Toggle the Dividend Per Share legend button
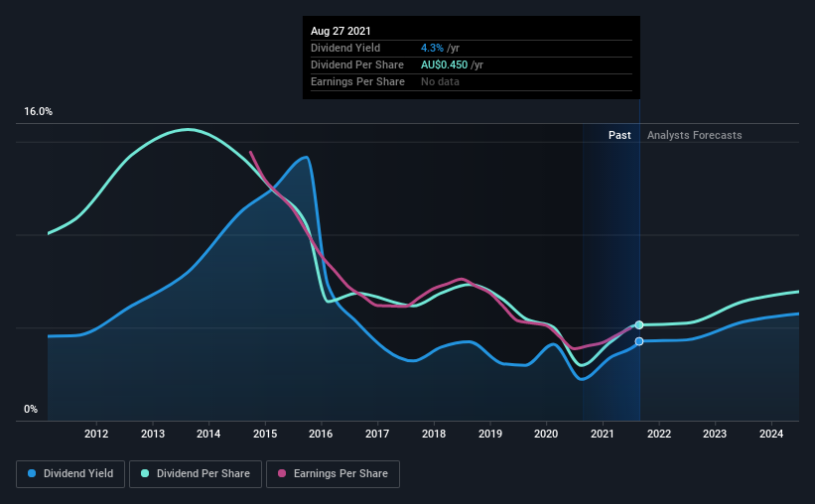Screen dimensions: 815x504 (196, 474)
